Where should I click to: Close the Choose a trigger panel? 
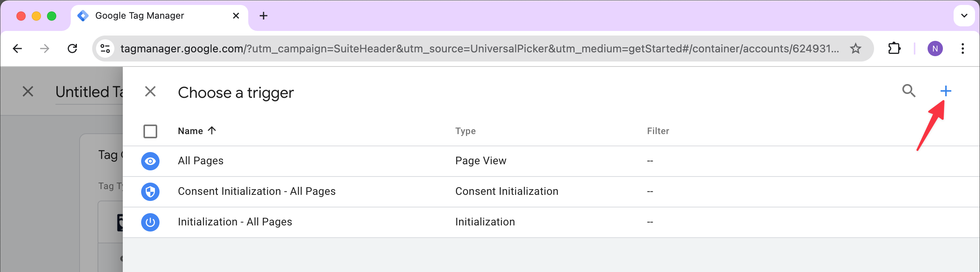(150, 92)
